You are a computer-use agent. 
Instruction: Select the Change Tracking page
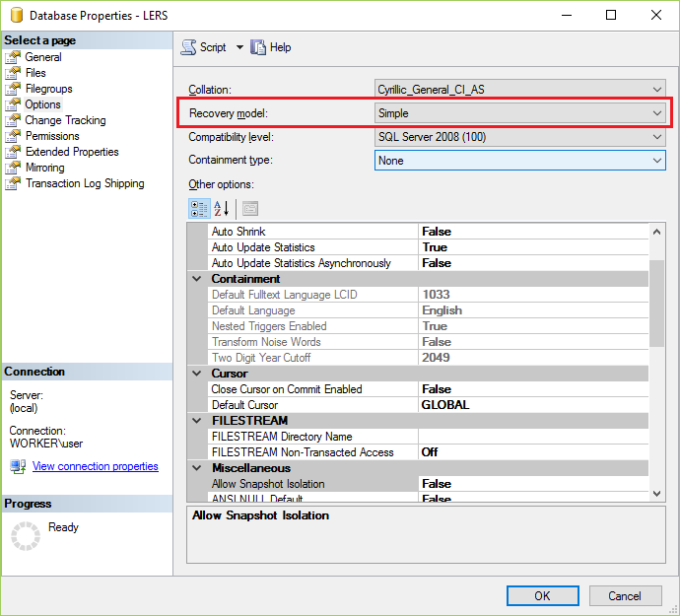tap(65, 120)
